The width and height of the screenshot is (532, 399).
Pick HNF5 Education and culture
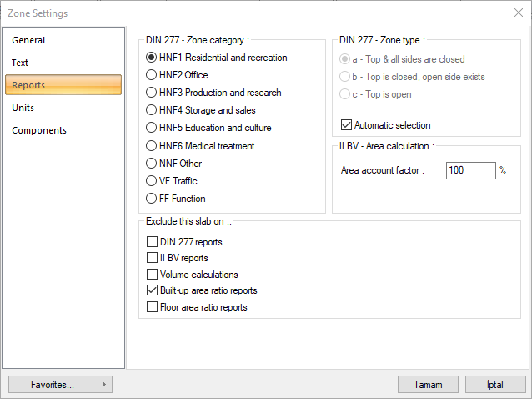(152, 128)
